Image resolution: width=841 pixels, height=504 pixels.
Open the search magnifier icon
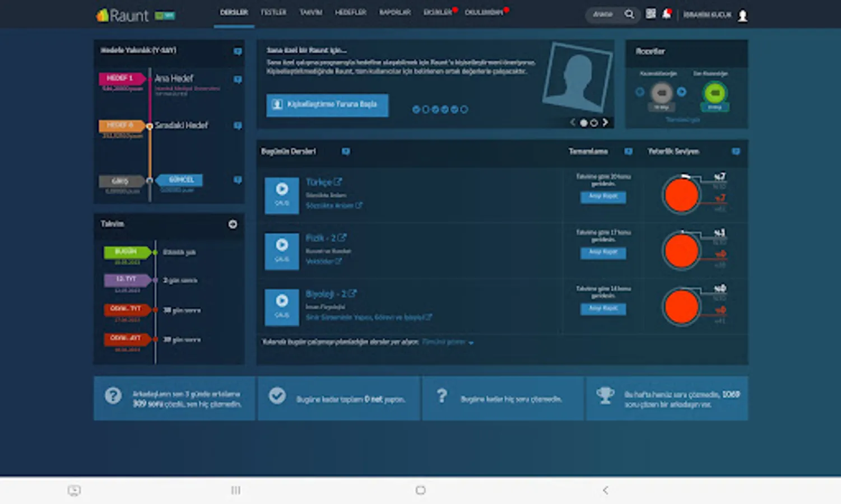(629, 14)
